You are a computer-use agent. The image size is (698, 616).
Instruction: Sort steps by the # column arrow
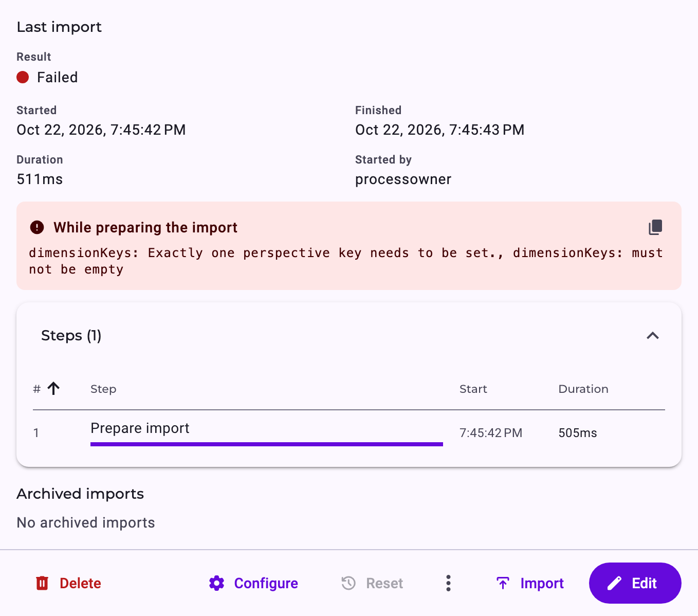pos(53,389)
